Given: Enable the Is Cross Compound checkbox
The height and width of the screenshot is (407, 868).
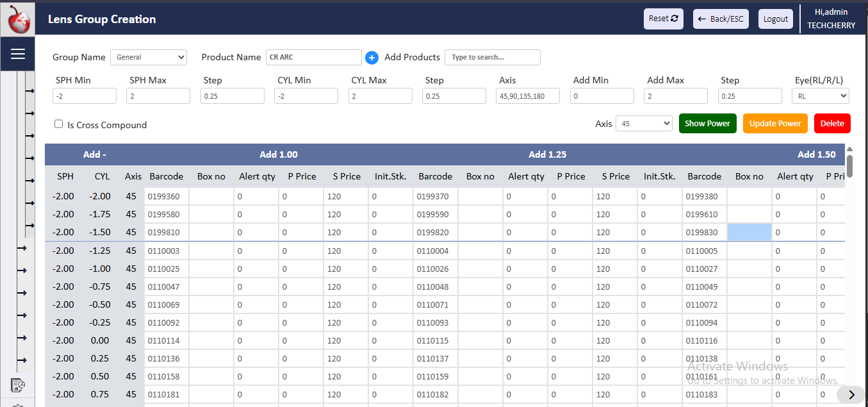Looking at the screenshot, I should (x=58, y=124).
